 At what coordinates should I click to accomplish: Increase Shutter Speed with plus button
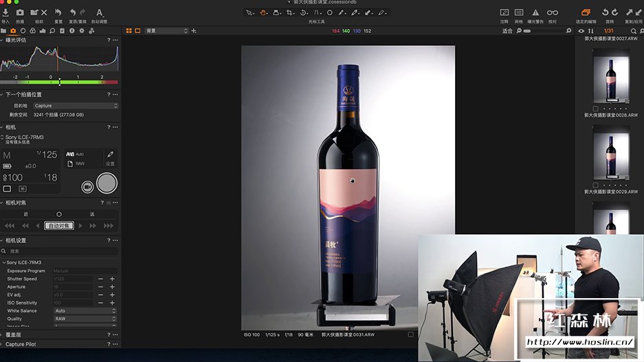112,278
